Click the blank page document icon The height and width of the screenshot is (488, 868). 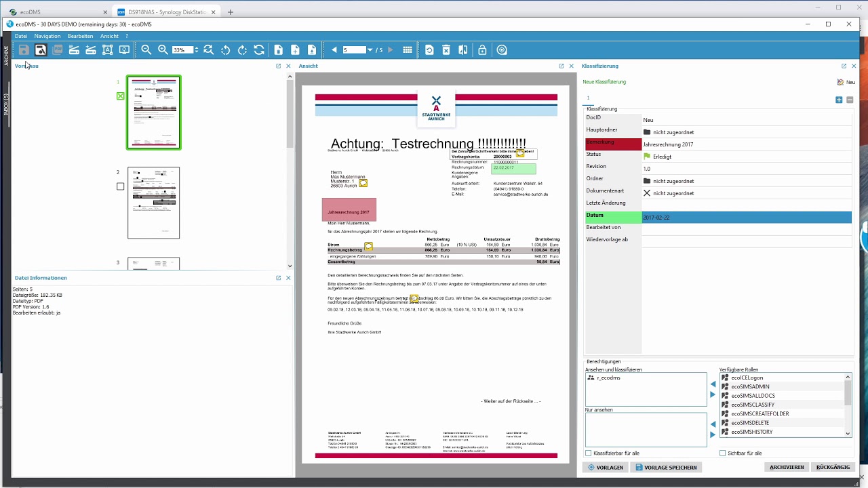(x=279, y=50)
